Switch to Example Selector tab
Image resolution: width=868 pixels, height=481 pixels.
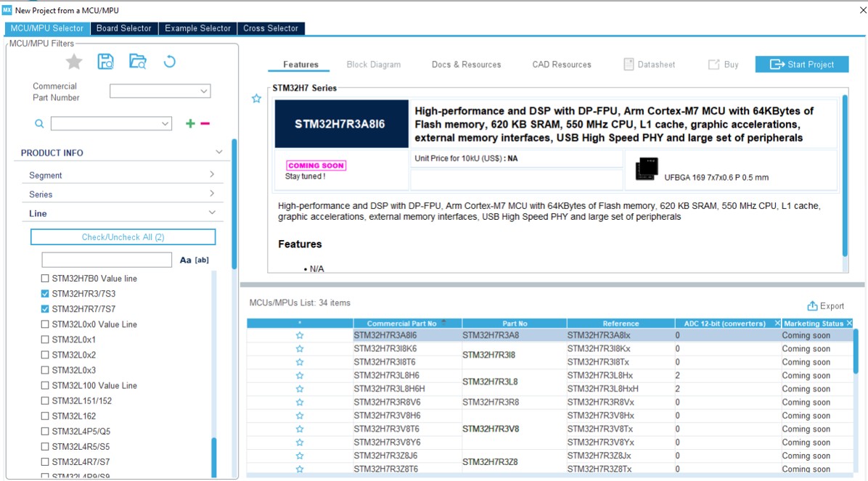(197, 28)
